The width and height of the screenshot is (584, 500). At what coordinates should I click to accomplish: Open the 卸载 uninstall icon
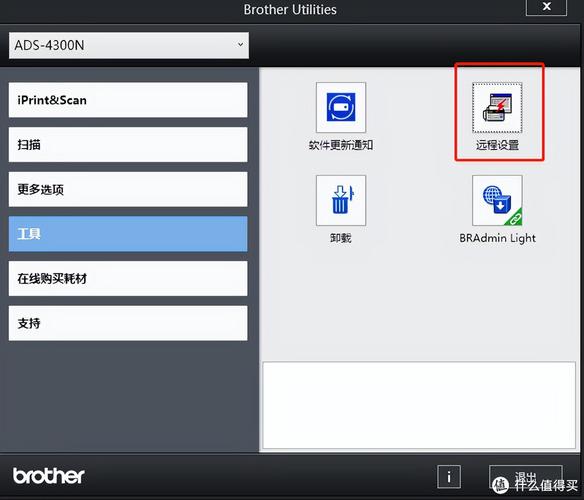click(341, 200)
